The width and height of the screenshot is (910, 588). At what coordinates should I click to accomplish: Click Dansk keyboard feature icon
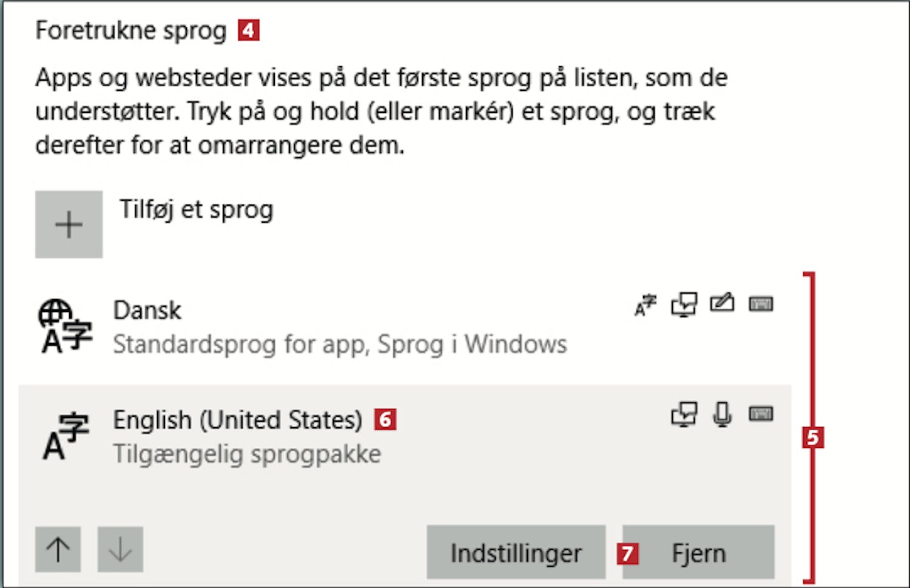761,304
